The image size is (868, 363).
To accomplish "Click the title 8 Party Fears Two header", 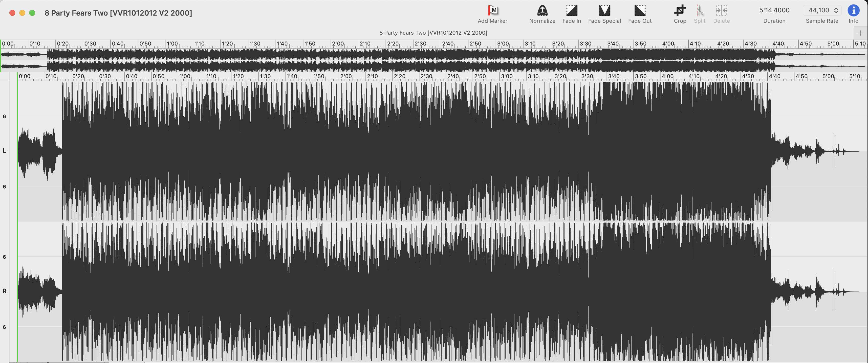I will [x=118, y=13].
